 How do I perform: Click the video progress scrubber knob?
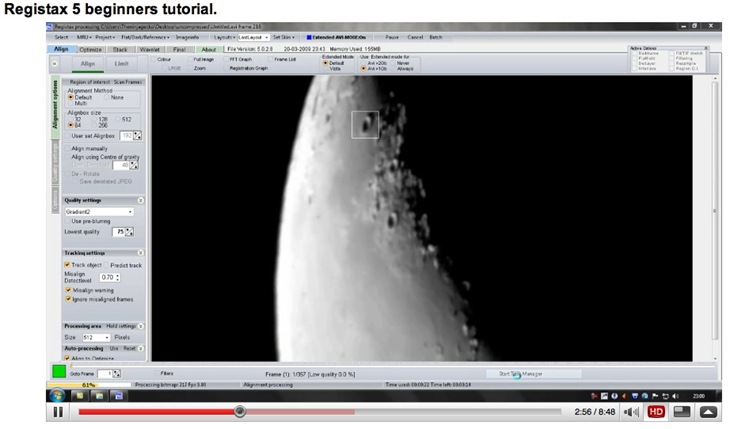tap(240, 411)
